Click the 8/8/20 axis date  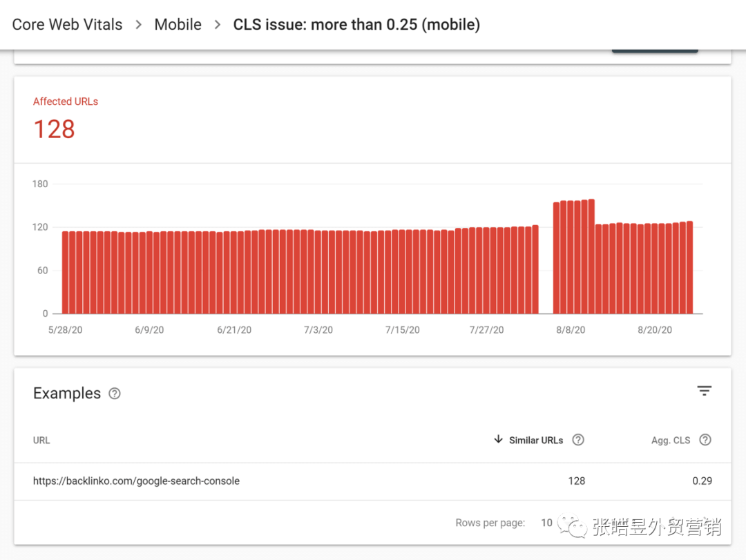click(x=571, y=330)
